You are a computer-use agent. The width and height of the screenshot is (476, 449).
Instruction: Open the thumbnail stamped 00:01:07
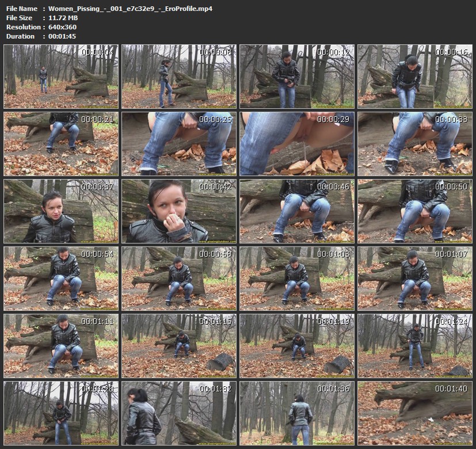[415, 279]
